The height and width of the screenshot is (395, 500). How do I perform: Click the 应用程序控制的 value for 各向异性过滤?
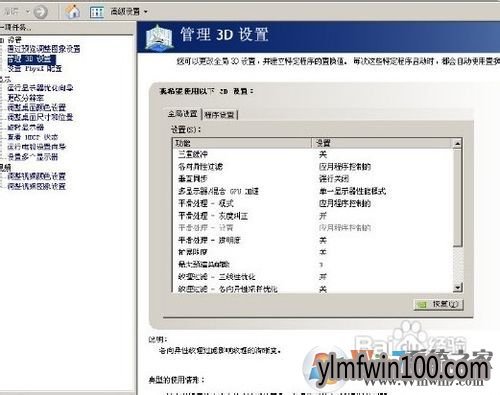click(x=345, y=166)
